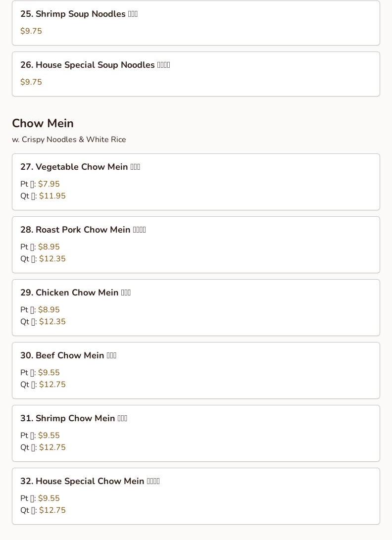Select Vegetable Chow Mein pint price $7.95
Viewport: 392px width, 540px height.
(49, 184)
